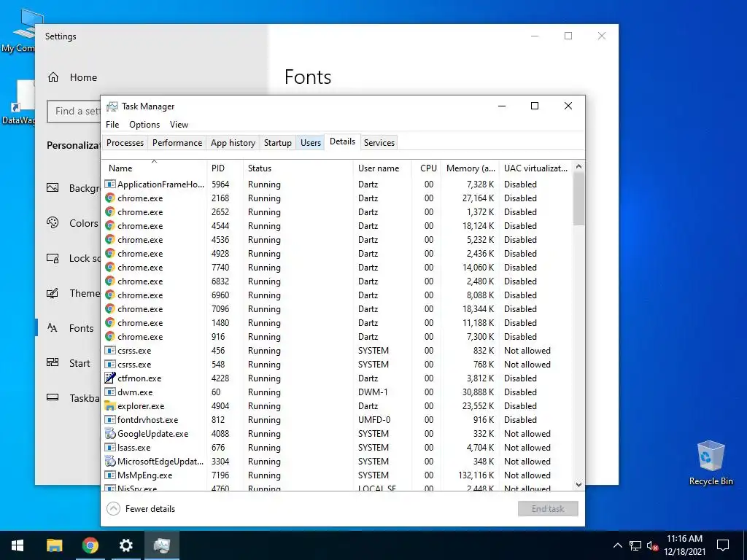Open the notification center icon
The height and width of the screenshot is (560, 747).
723,545
